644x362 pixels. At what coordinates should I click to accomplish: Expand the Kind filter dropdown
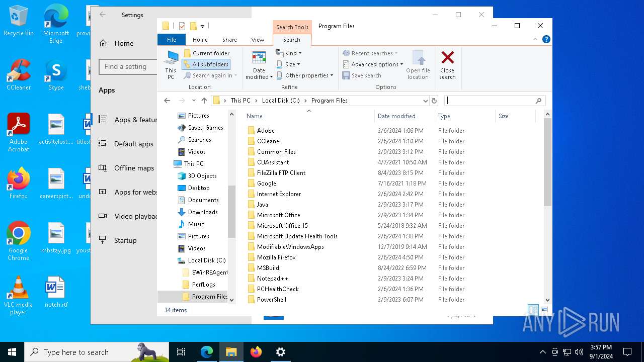(289, 53)
